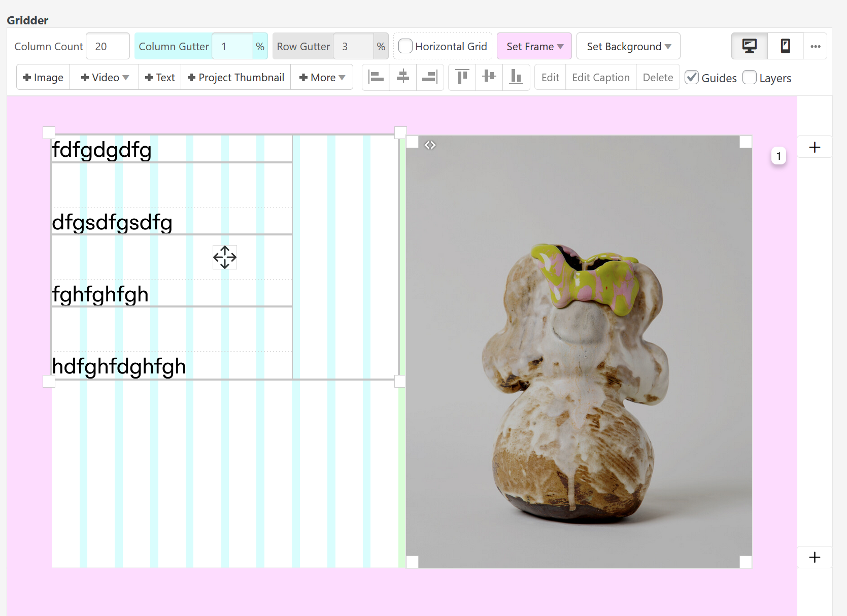The image size is (847, 616).
Task: Open the ellipsis overflow menu
Action: pos(816,46)
